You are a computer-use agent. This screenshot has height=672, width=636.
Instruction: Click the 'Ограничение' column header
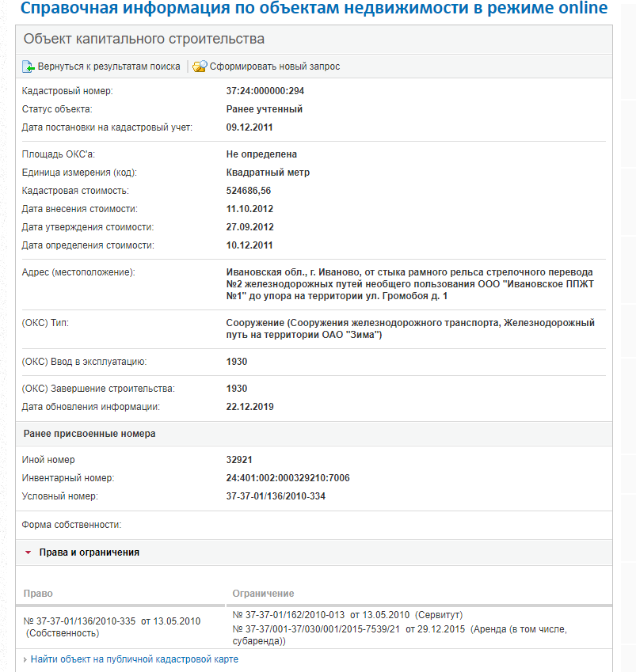coord(263,593)
